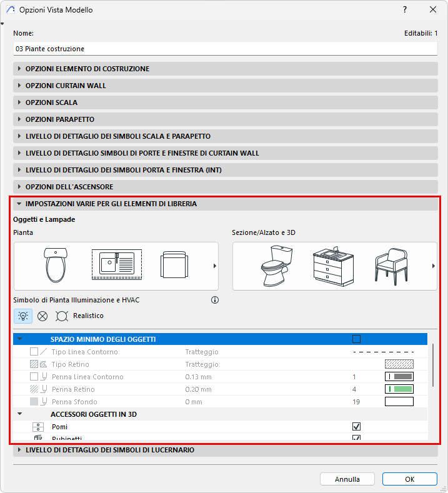Click the Nome text field
Screen dimensions: 448x493
click(226, 49)
